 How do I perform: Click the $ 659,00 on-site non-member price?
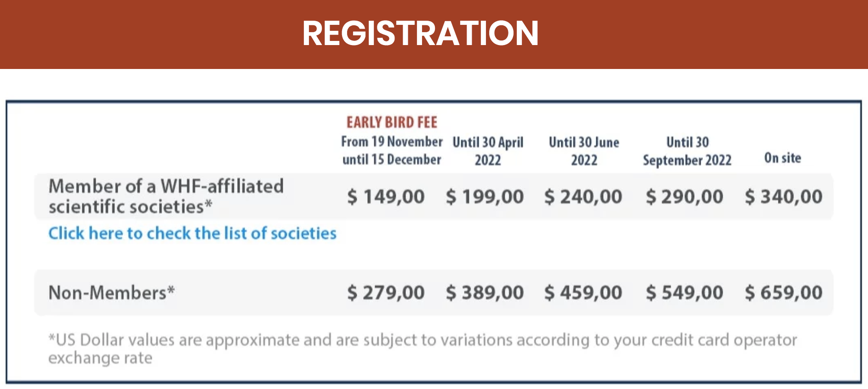pos(783,292)
